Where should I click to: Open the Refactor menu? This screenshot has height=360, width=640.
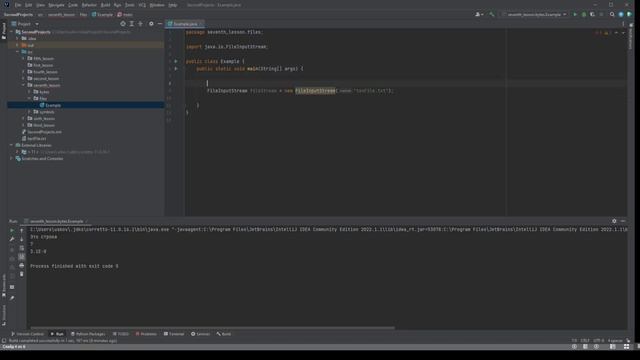(89, 5)
